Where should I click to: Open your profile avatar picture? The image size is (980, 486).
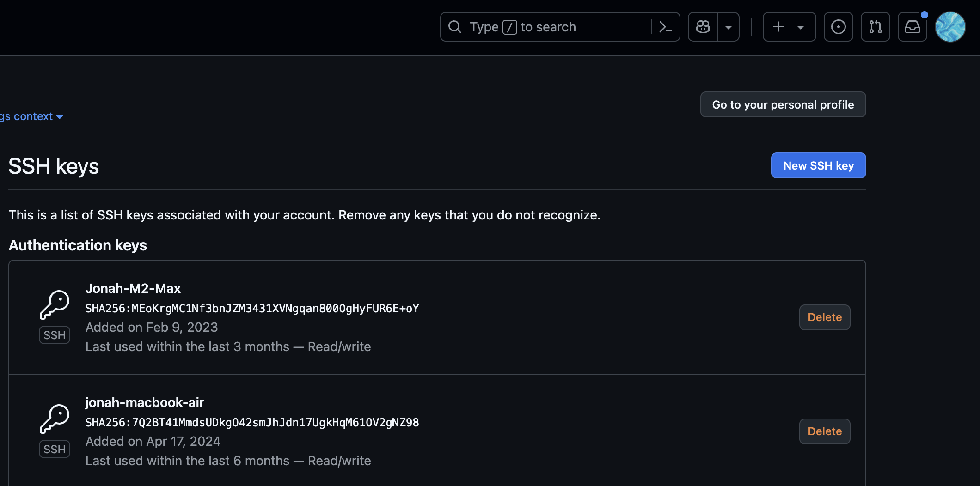[x=950, y=27]
